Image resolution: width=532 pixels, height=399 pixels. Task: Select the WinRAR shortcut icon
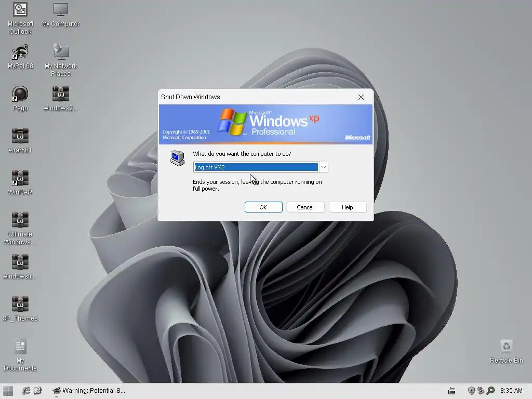tap(20, 182)
